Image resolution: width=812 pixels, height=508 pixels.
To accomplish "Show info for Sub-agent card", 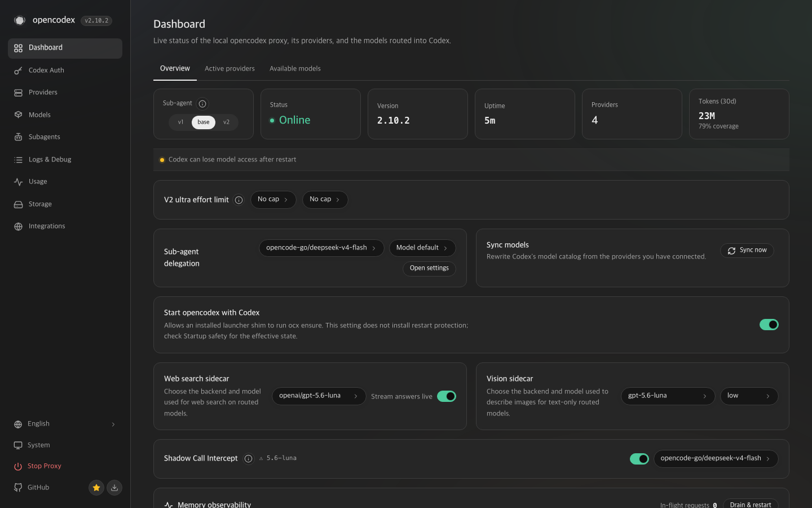I will (x=202, y=104).
